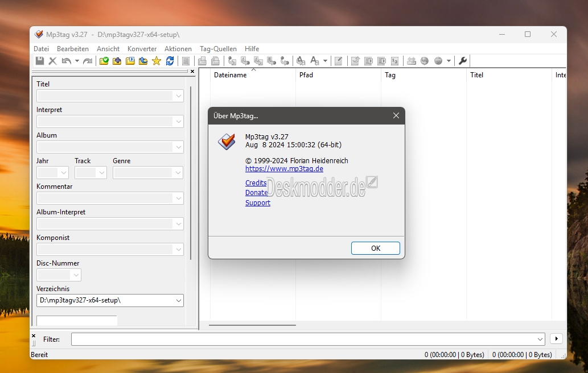Open the Genre dropdown
This screenshot has width=588, height=373.
[179, 173]
